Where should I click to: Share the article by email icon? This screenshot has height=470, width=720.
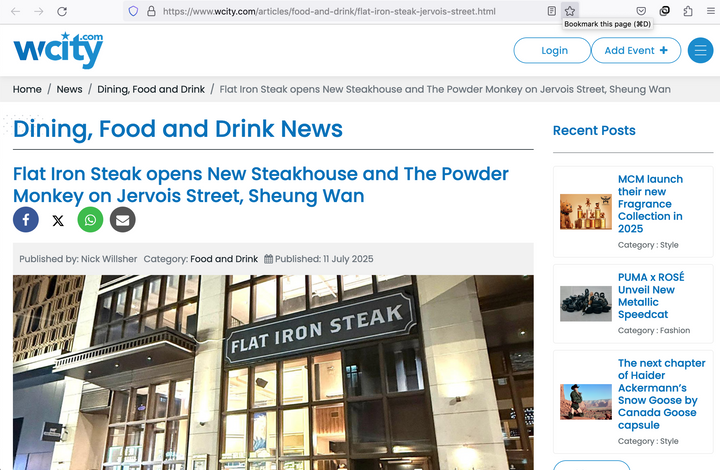122,220
